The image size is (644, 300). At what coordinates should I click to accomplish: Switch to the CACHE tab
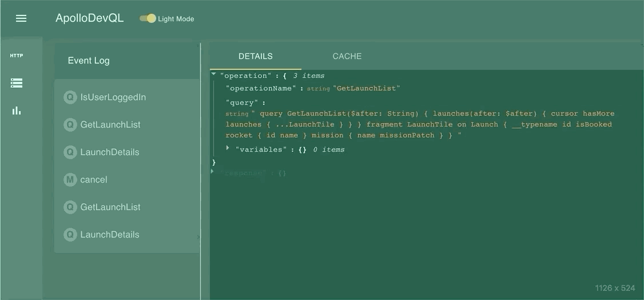(347, 56)
